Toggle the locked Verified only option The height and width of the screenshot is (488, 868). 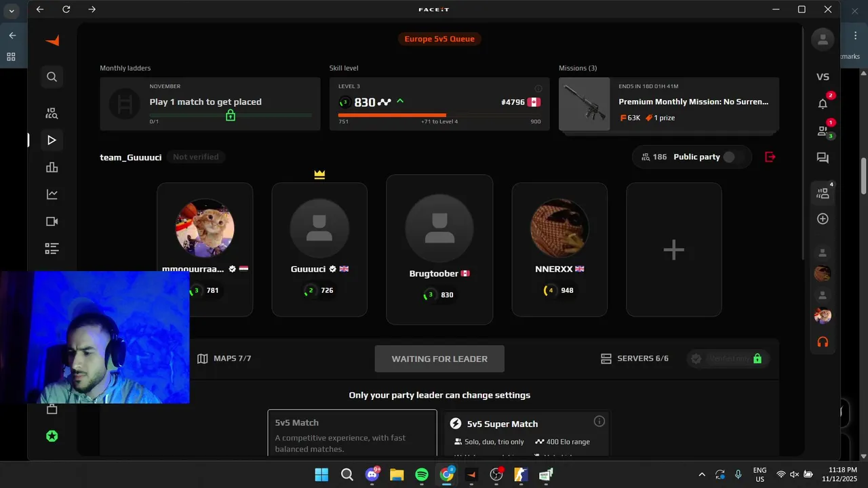coord(728,359)
